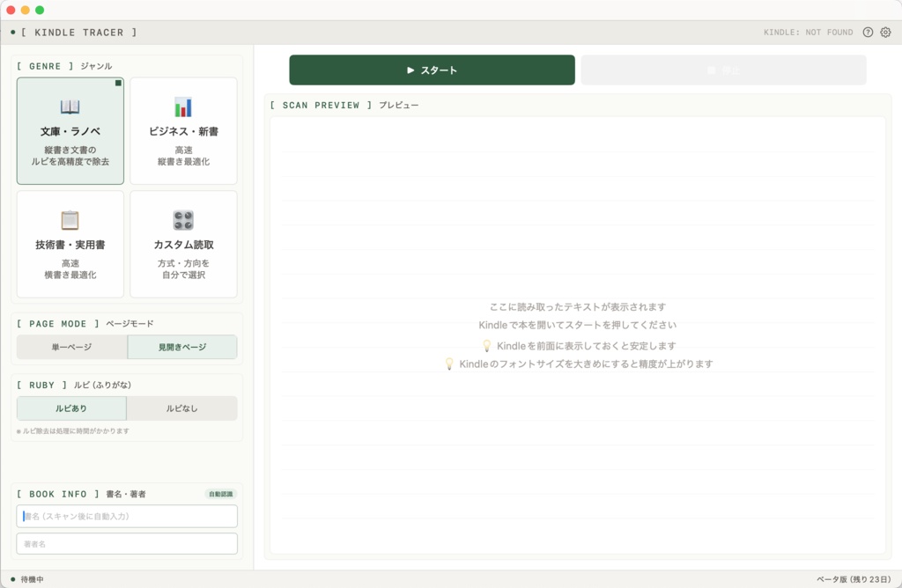
Task: Close the window with the red button
Action: coord(11,10)
